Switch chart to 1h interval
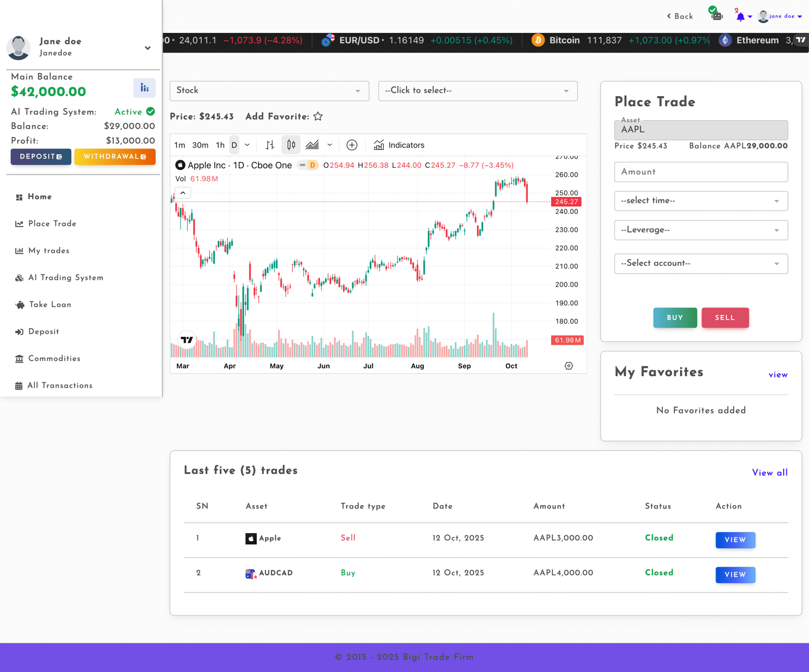The width and height of the screenshot is (809, 672). point(220,145)
